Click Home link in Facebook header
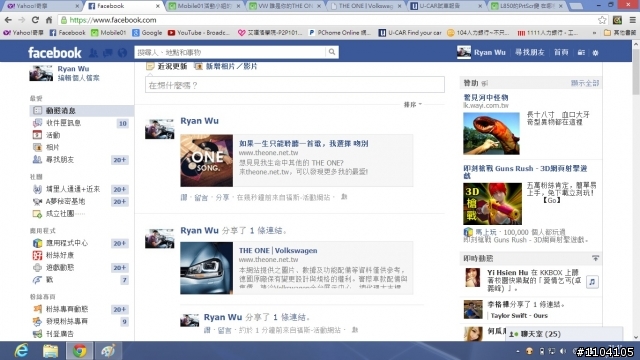 (x=561, y=52)
